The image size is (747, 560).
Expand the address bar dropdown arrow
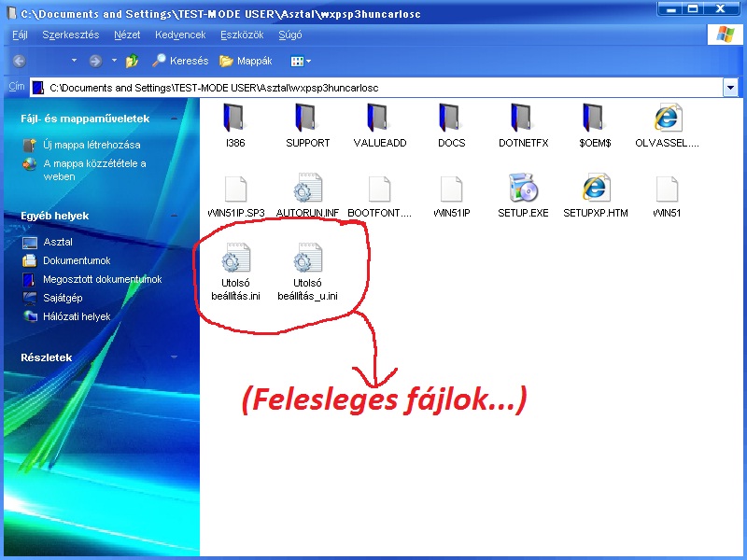tap(730, 88)
